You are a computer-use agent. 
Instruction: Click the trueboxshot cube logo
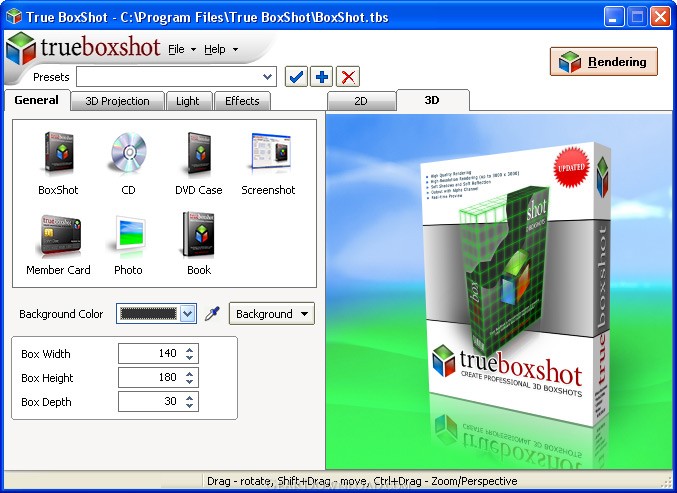pyautogui.click(x=21, y=48)
